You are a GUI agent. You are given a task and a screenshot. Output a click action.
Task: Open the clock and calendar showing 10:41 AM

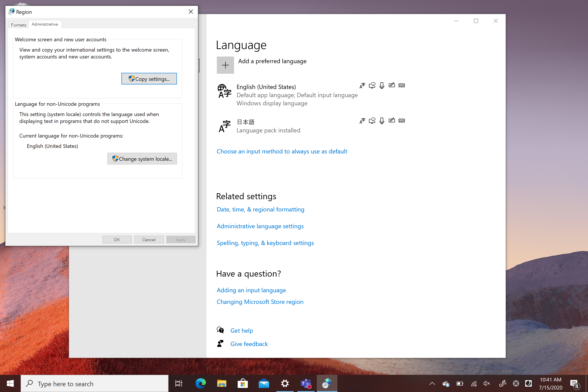tap(551, 383)
